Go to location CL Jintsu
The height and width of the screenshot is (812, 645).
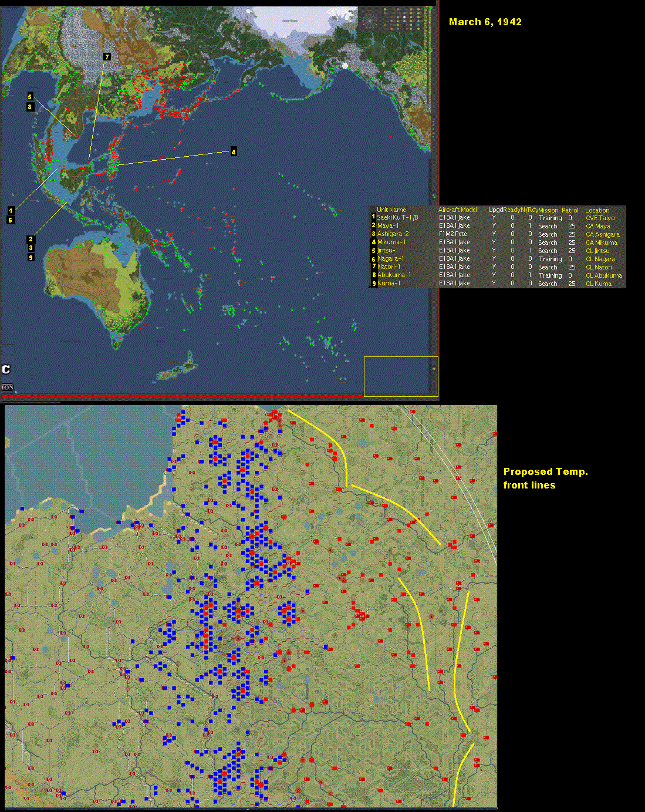(597, 251)
